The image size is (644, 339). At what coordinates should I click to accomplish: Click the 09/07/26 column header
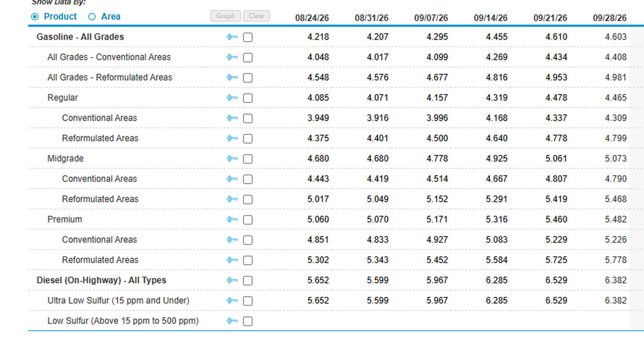click(431, 18)
